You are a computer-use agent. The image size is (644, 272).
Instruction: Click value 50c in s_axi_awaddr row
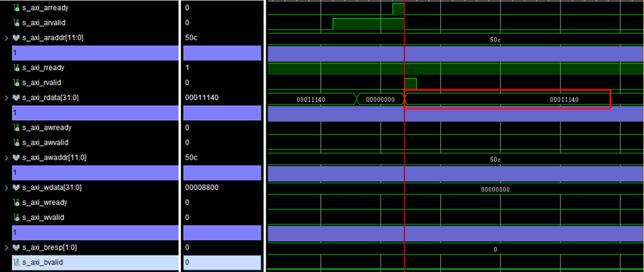pos(191,158)
